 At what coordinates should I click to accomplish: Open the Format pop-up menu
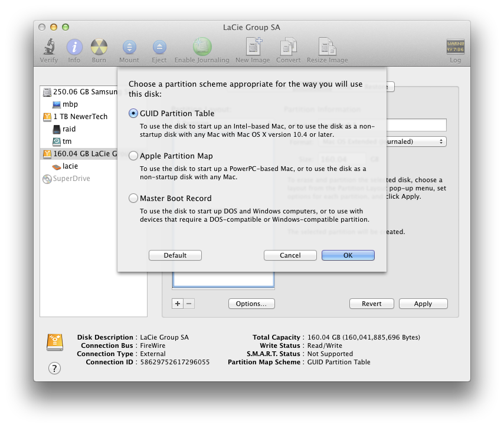tap(417, 141)
